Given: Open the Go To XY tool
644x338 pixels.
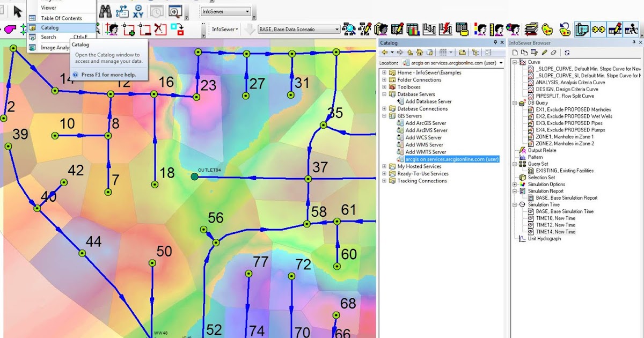Looking at the screenshot, I should coord(138,11).
